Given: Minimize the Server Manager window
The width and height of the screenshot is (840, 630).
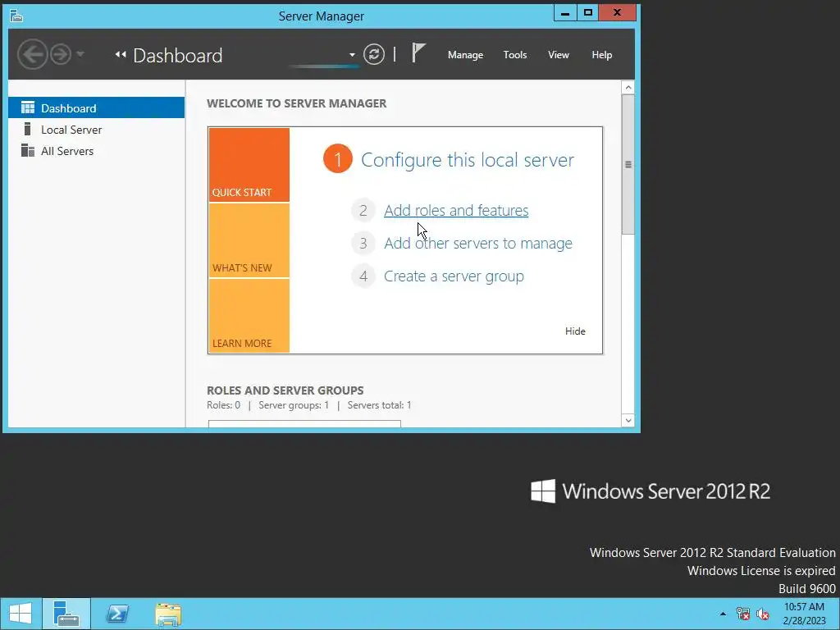Looking at the screenshot, I should point(564,13).
